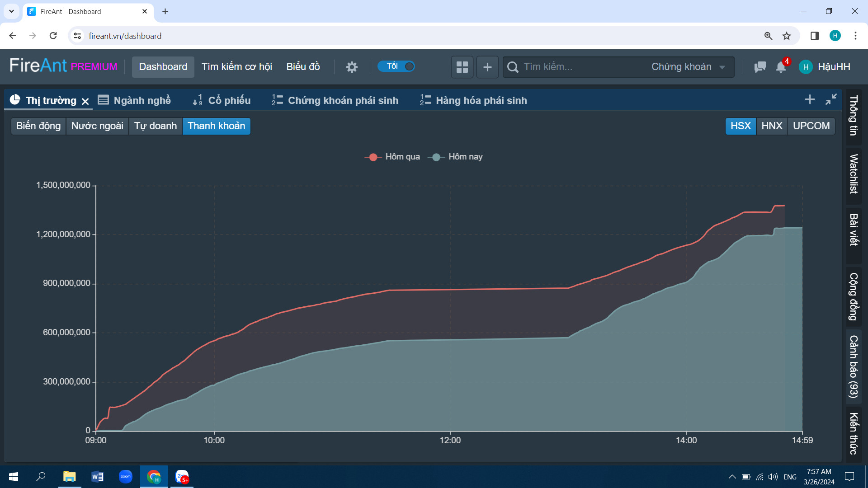Open the notifications bell
Screen dimensions: 868x488
click(x=781, y=67)
